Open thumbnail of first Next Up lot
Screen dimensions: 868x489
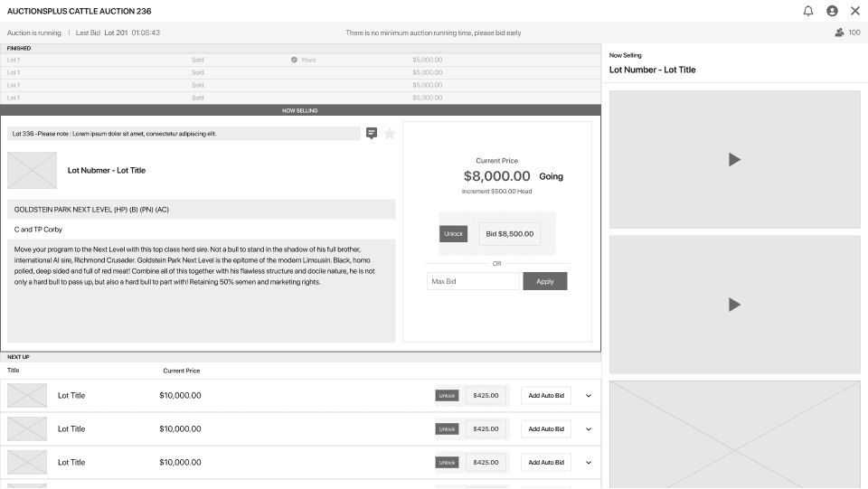27,396
